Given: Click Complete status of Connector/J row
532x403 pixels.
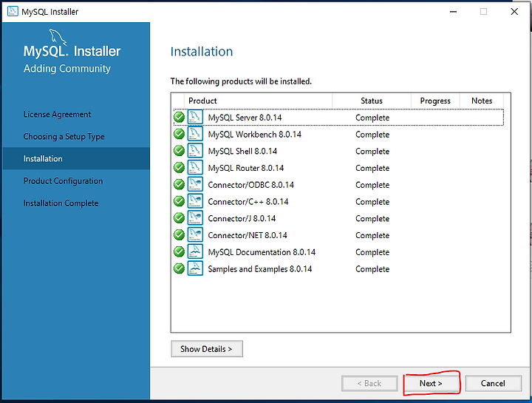Looking at the screenshot, I should coord(372,219).
